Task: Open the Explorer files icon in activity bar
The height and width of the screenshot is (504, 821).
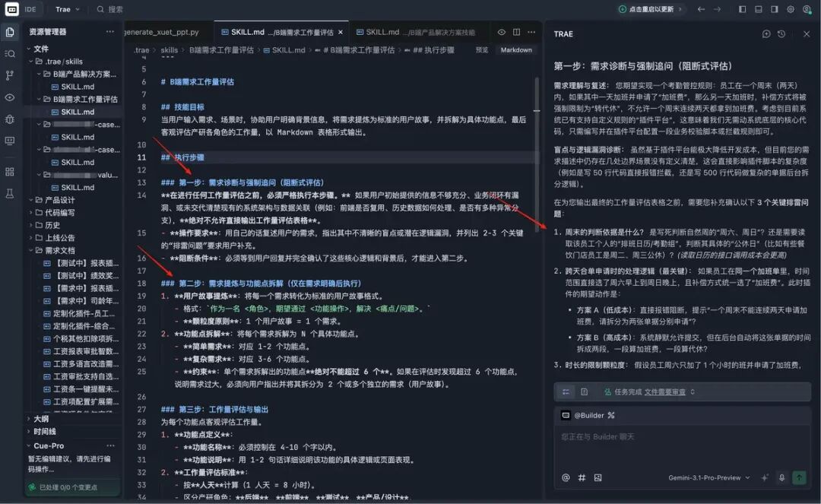Action: tap(10, 33)
